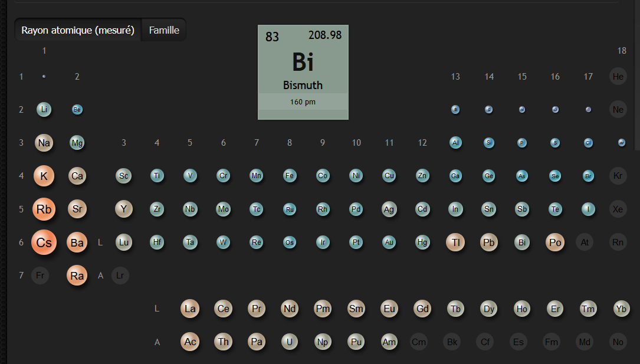
Task: Switch to the Rayon atomique (mesuré) tab
Action: (78, 30)
